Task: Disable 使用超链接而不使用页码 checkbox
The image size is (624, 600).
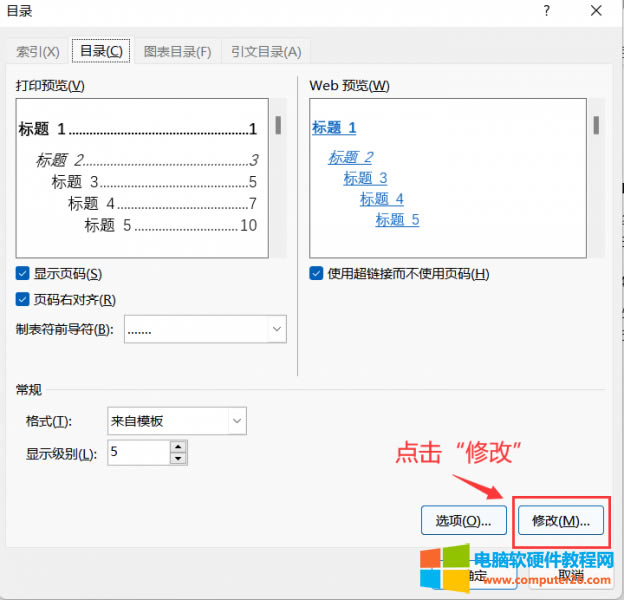Action: [317, 274]
